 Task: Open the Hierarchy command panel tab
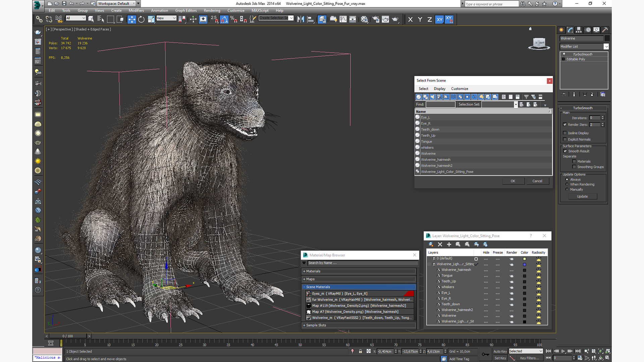579,30
